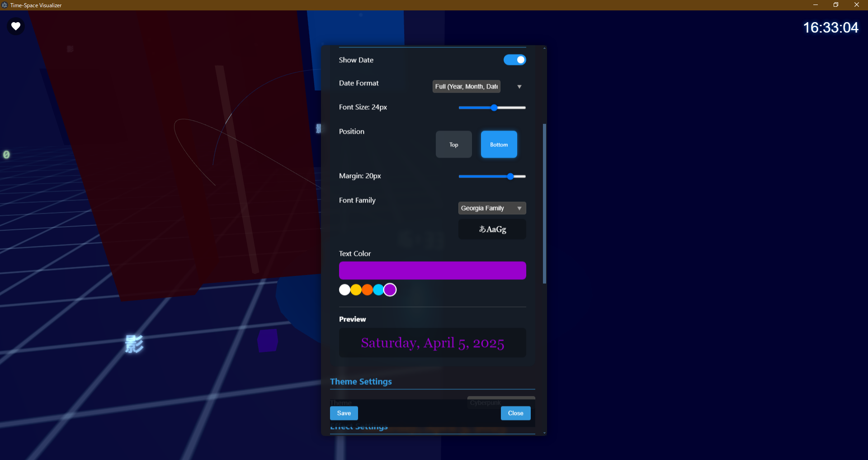The width and height of the screenshot is (868, 460).
Task: Pick the yellow text color swatch
Action: point(356,290)
